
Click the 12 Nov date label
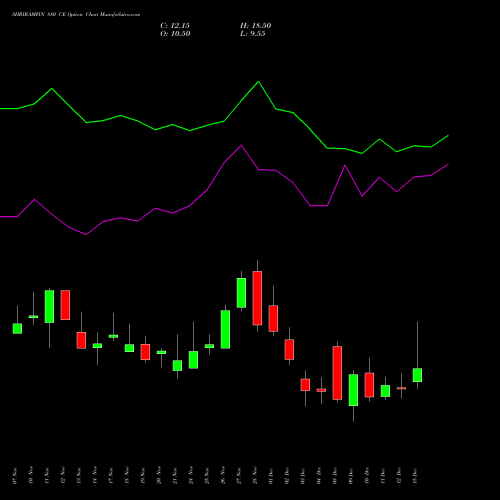(63, 475)
